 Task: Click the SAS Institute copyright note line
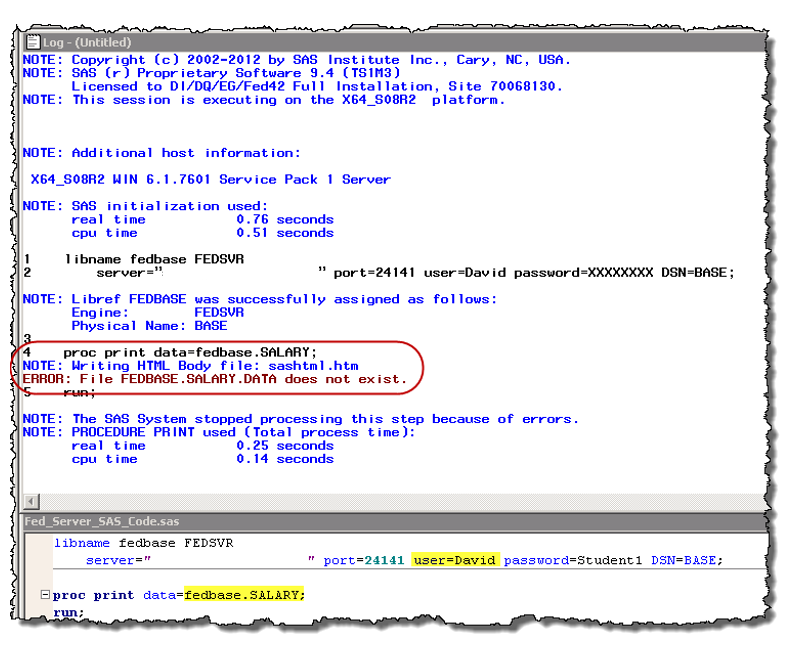297,60
